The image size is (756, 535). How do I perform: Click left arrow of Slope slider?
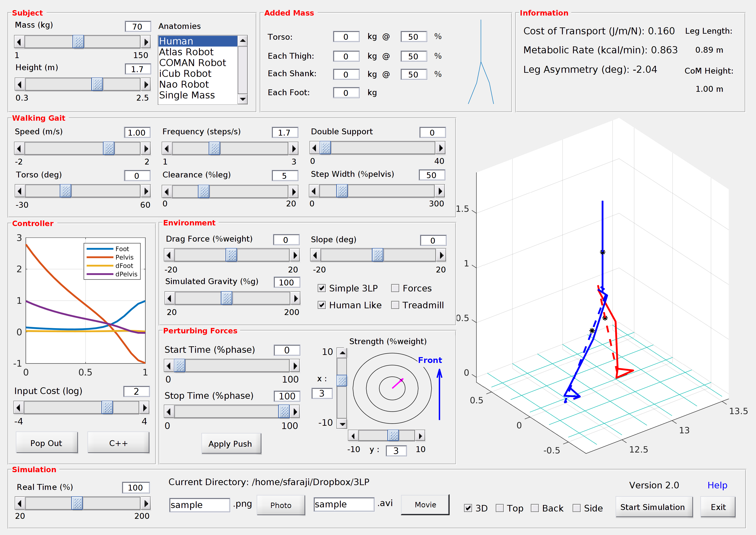click(315, 255)
